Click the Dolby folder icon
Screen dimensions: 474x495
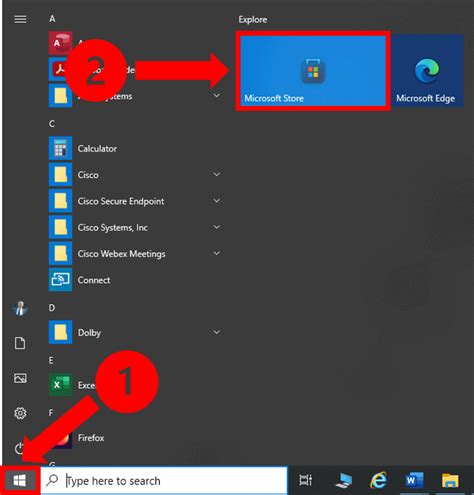tap(60, 332)
